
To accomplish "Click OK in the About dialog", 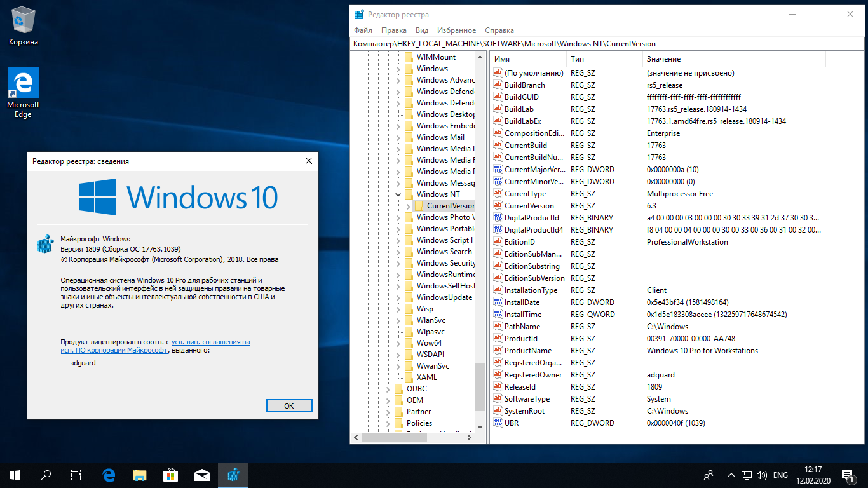I will coord(289,405).
